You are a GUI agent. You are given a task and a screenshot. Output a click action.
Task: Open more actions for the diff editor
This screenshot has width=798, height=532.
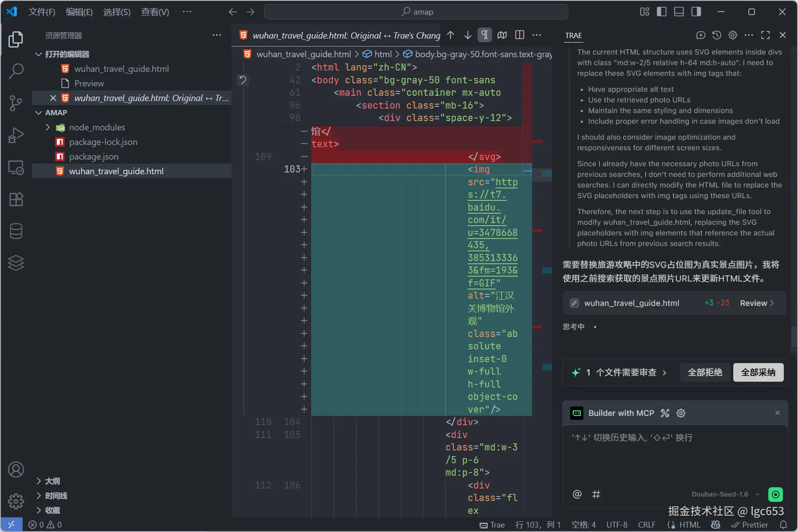(x=537, y=35)
